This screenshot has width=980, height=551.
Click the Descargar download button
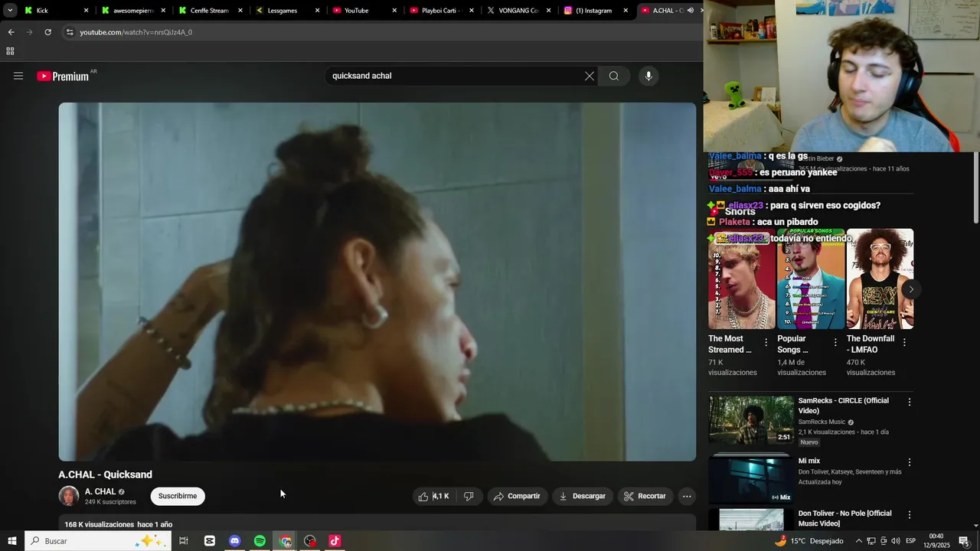point(583,496)
